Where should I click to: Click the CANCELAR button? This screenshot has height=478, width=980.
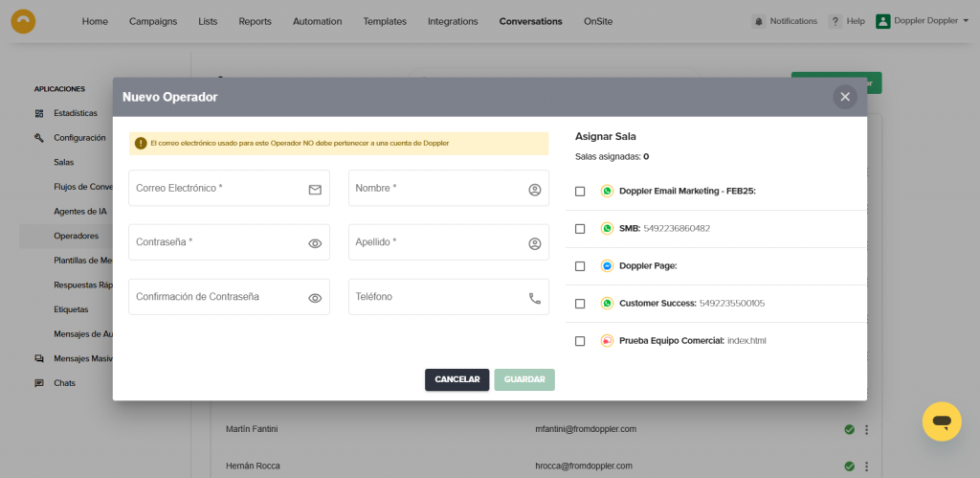tap(457, 379)
